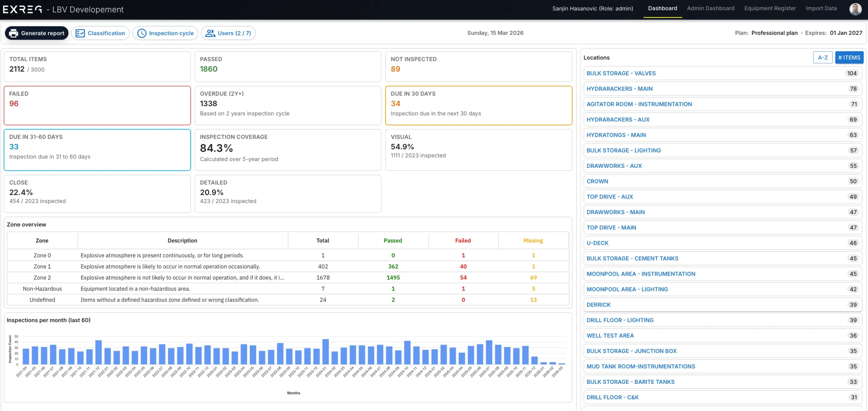The height and width of the screenshot is (411, 868).
Task: Click the Inspection cycle clock icon
Action: 141,33
